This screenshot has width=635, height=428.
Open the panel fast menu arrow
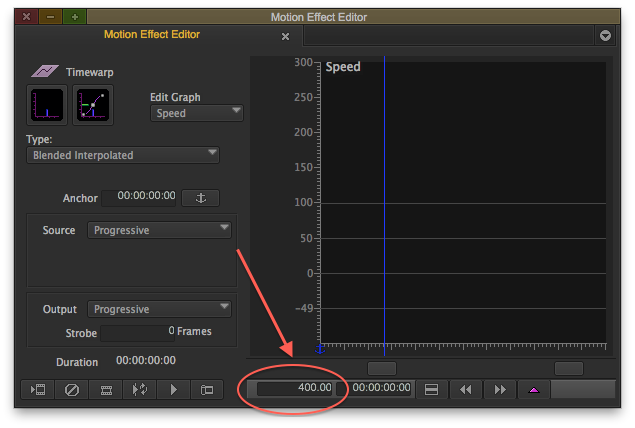pos(605,36)
